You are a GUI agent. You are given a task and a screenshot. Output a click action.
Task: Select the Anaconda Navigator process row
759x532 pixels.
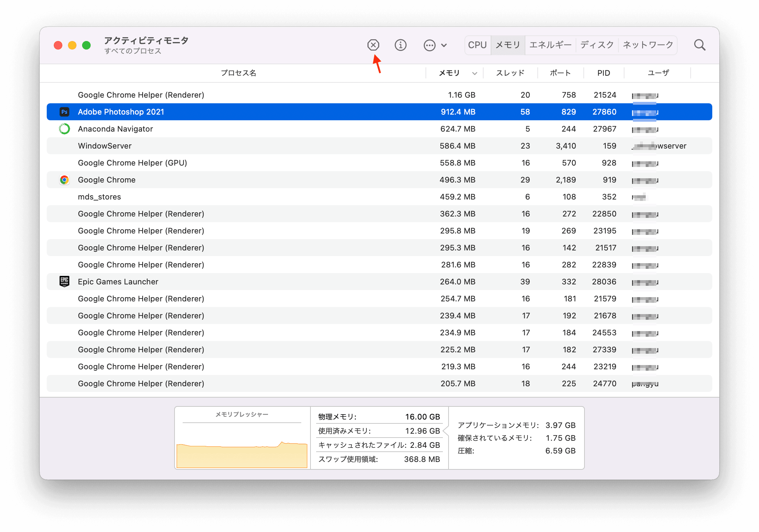click(x=379, y=129)
